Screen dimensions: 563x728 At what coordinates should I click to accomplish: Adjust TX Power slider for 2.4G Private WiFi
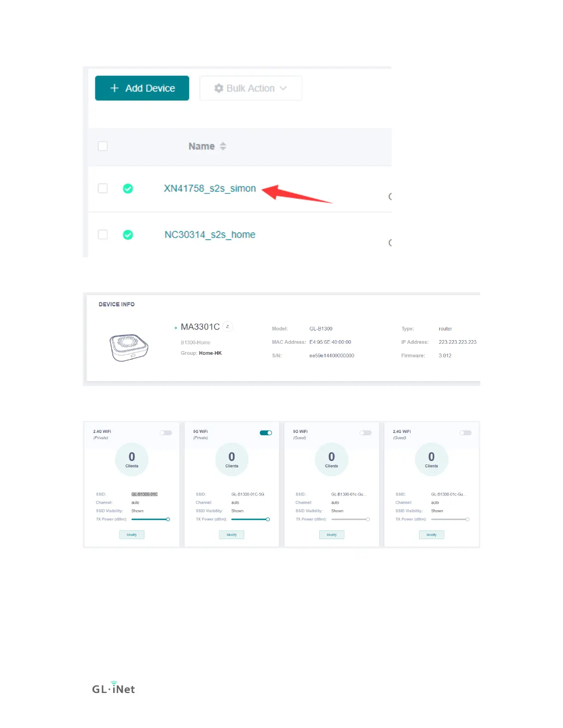tap(150, 519)
